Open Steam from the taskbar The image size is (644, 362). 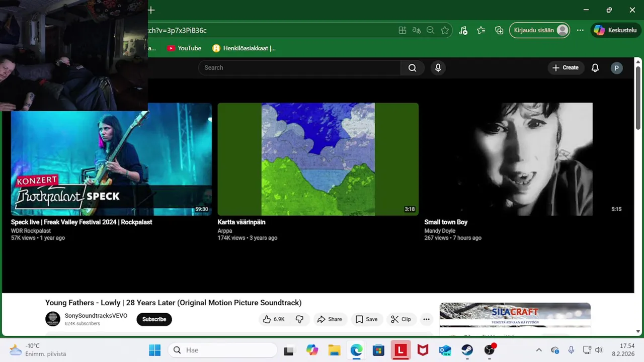(x=467, y=350)
